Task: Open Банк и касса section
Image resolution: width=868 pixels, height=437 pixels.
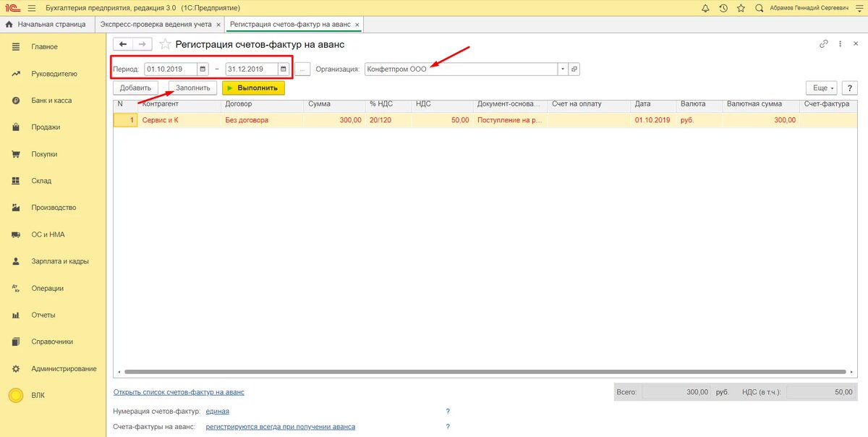Action: [53, 101]
